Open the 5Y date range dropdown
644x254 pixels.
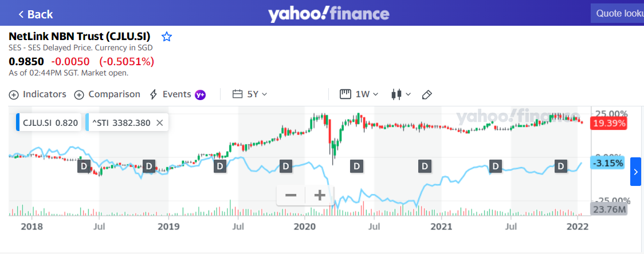click(250, 94)
